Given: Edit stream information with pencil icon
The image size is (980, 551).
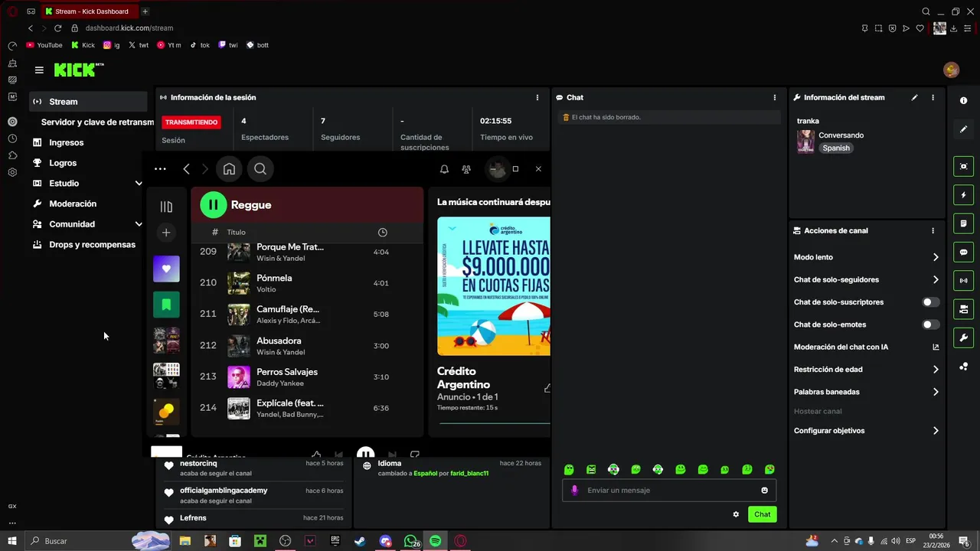Looking at the screenshot, I should pyautogui.click(x=914, y=98).
